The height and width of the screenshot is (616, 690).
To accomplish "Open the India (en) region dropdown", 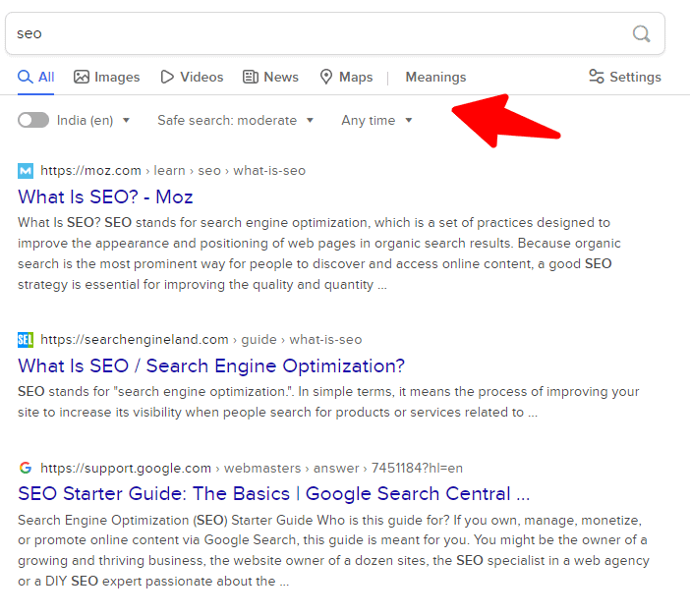I will pyautogui.click(x=93, y=120).
